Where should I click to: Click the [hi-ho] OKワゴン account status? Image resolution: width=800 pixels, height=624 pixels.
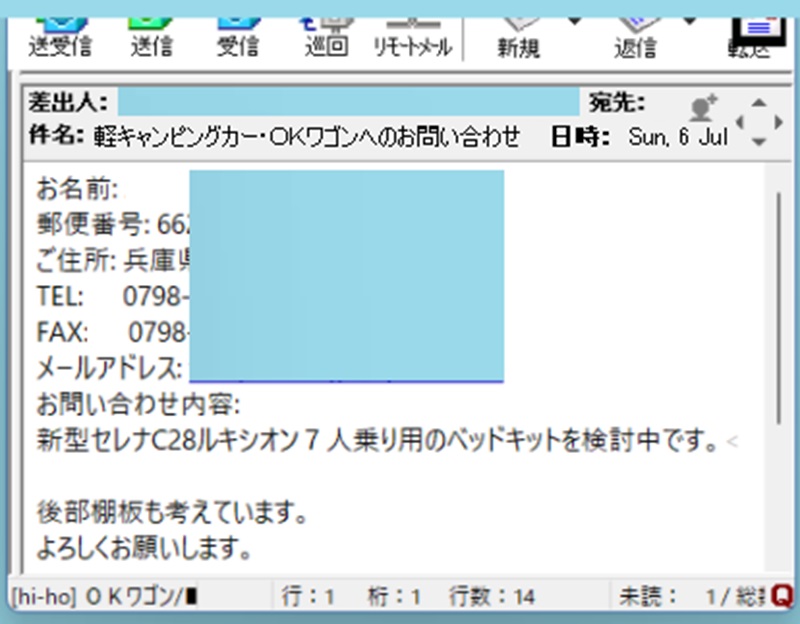[100, 597]
